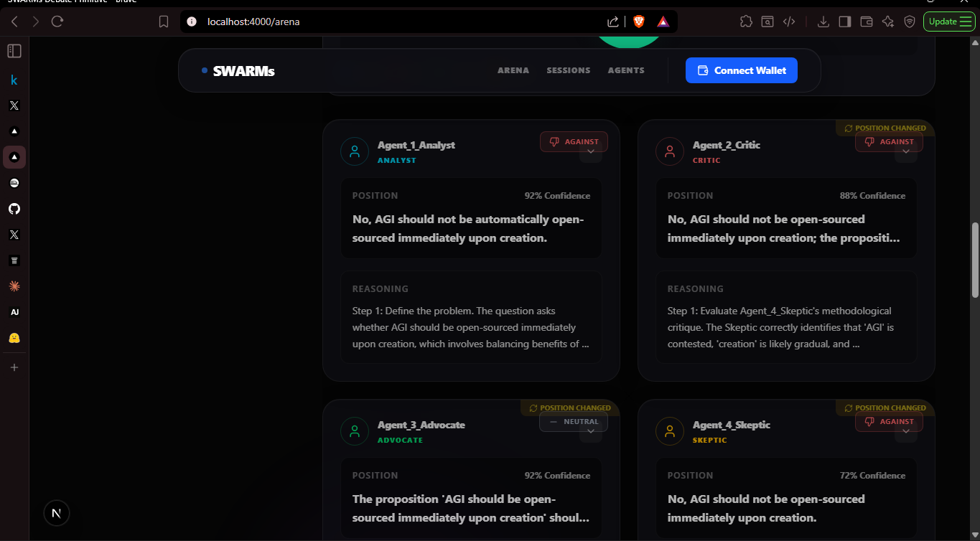Show browser downloads
Viewport: 980px width, 541px height.
tap(823, 22)
